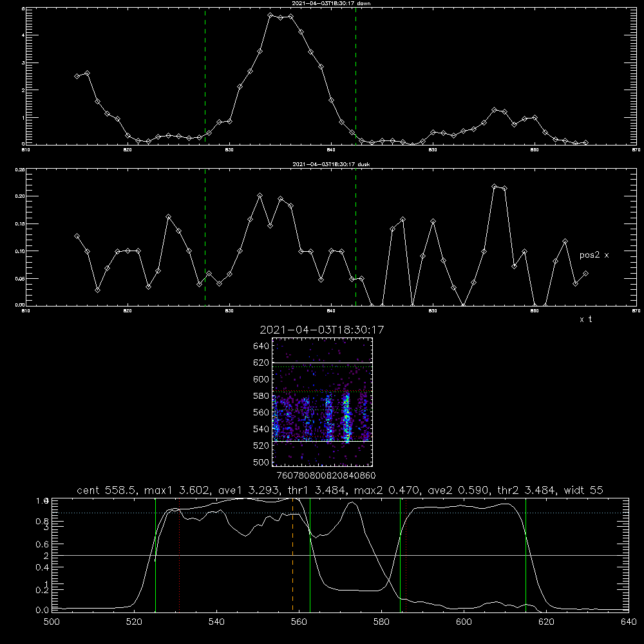Click the 'max2 0.470' value in bottom title
This screenshot has height=644, width=644.
pyautogui.click(x=386, y=490)
